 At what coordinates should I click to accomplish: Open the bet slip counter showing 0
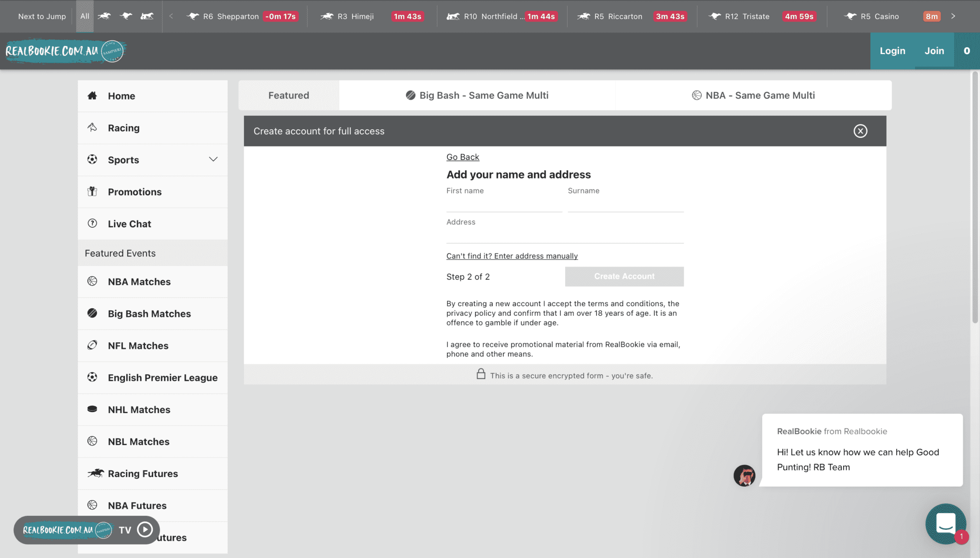pyautogui.click(x=967, y=51)
